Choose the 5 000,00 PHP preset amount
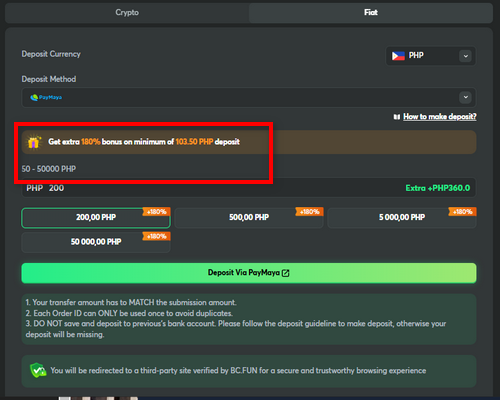This screenshot has width=500, height=400. click(x=402, y=218)
